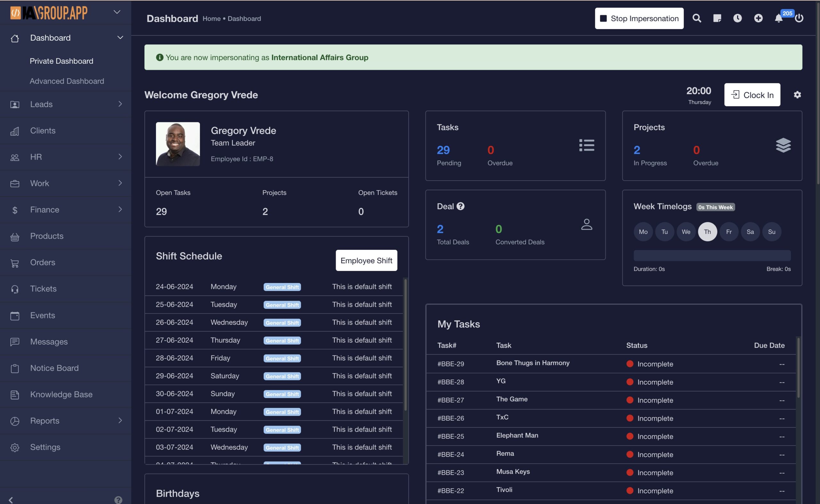820x504 pixels.
Task: Click the Dashboard home icon
Action: coord(15,38)
